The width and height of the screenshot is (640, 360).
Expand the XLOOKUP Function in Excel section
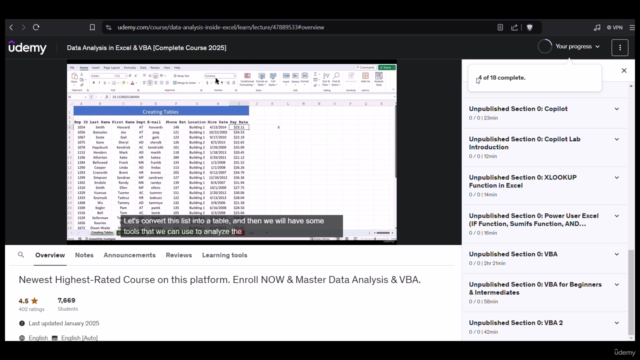617,178
